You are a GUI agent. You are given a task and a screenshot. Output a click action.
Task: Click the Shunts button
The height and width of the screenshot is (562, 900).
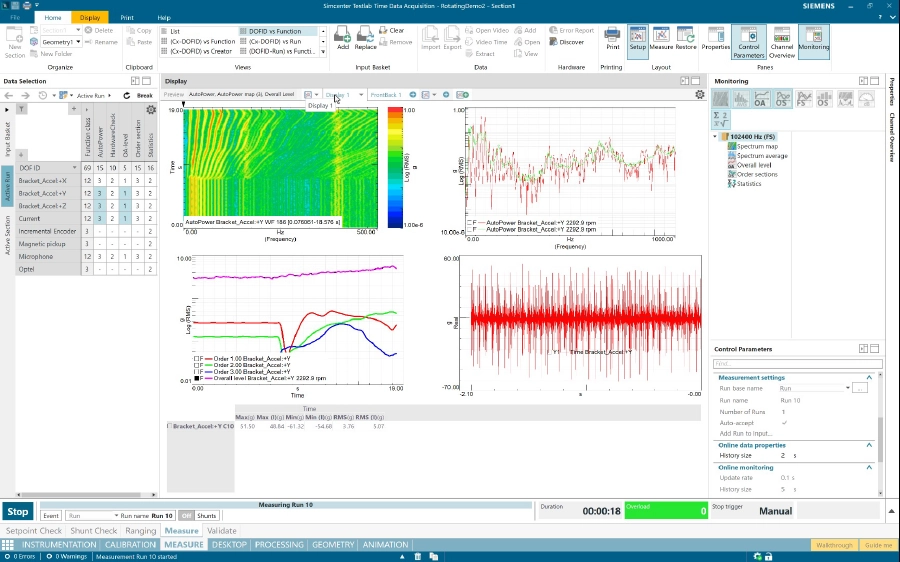pyautogui.click(x=208, y=515)
